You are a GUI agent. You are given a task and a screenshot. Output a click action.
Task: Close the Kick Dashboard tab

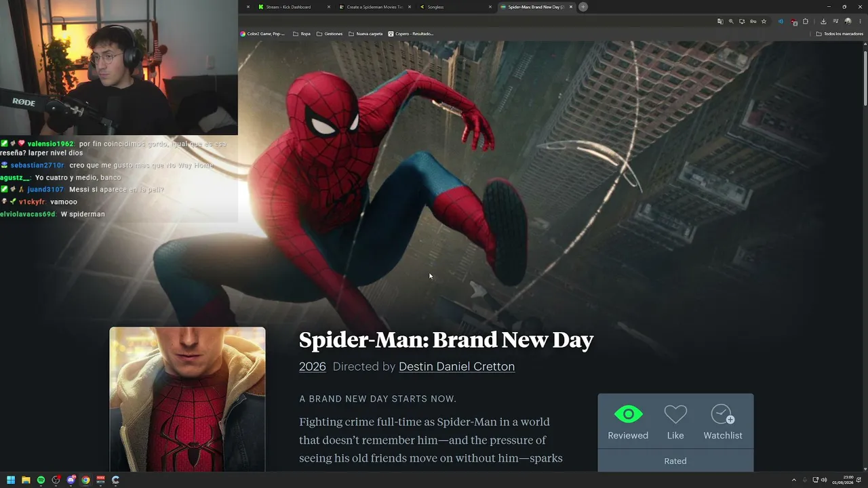pyautogui.click(x=329, y=7)
